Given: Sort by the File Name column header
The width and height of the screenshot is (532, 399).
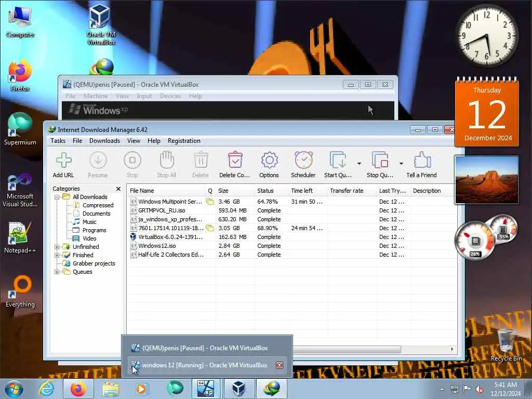Looking at the screenshot, I should point(166,191).
